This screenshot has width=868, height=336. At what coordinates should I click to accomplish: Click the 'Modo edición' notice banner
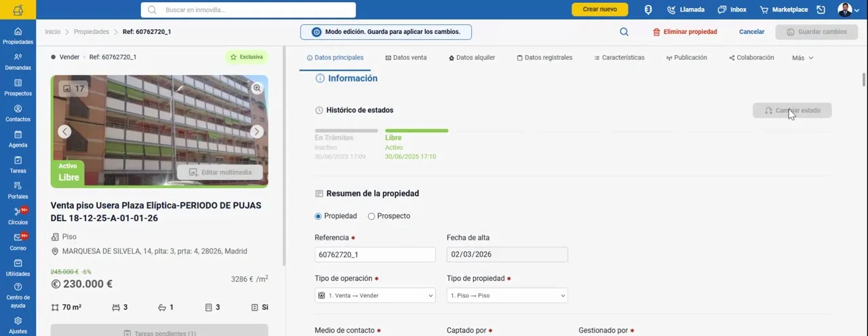coord(386,32)
